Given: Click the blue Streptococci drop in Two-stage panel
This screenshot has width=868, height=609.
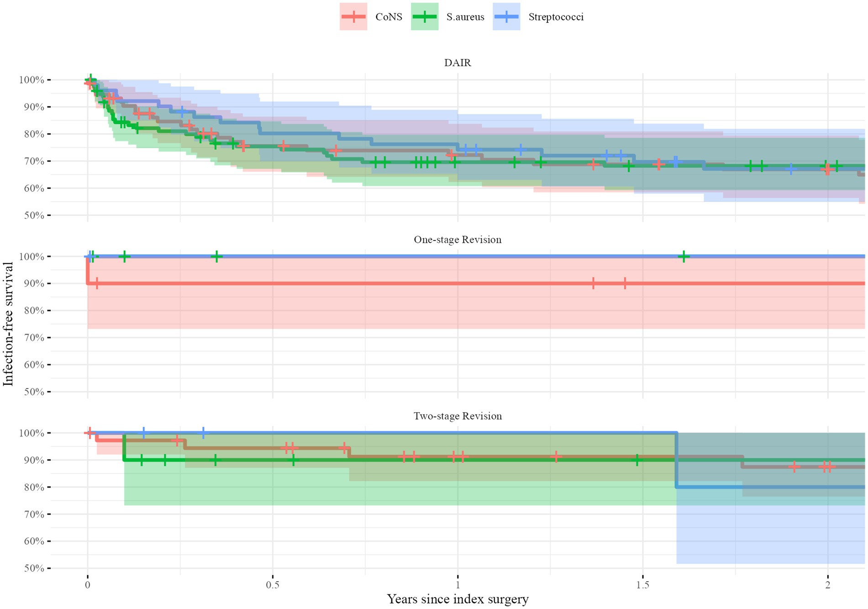Looking at the screenshot, I should (676, 460).
